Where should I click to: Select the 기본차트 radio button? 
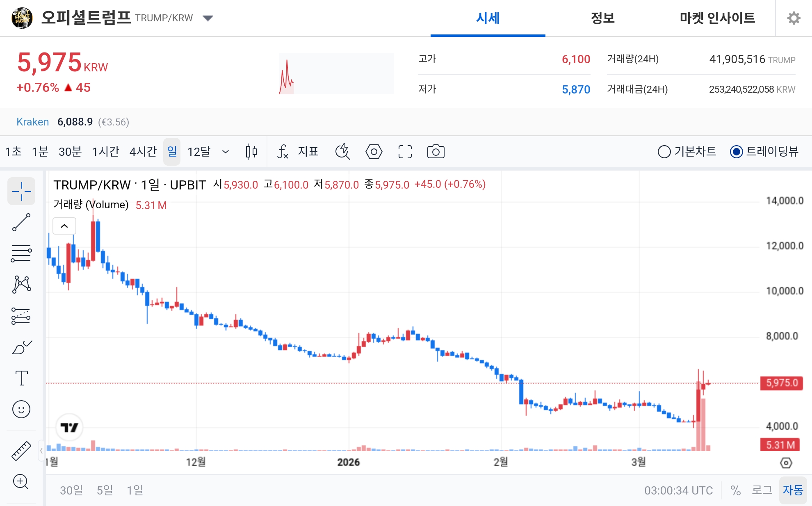coord(664,152)
